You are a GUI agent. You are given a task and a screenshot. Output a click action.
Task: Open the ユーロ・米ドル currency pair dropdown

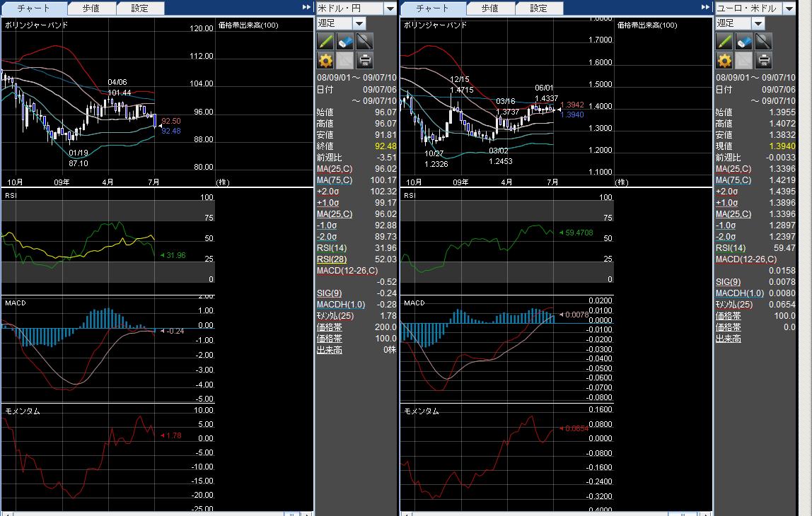coord(789,8)
